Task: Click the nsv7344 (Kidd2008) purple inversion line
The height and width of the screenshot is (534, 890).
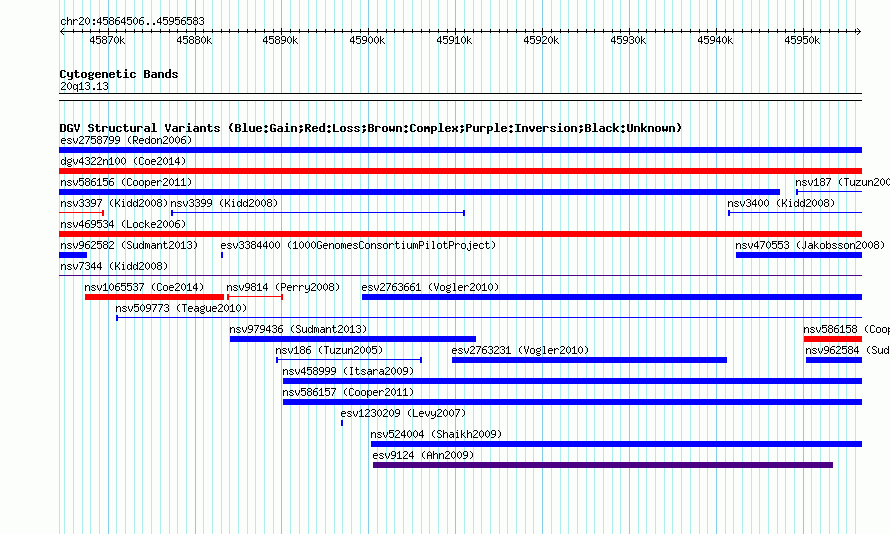Action: (460, 276)
